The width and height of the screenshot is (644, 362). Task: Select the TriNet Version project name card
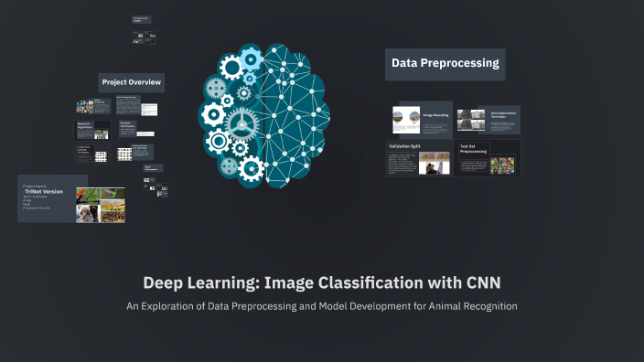52,198
